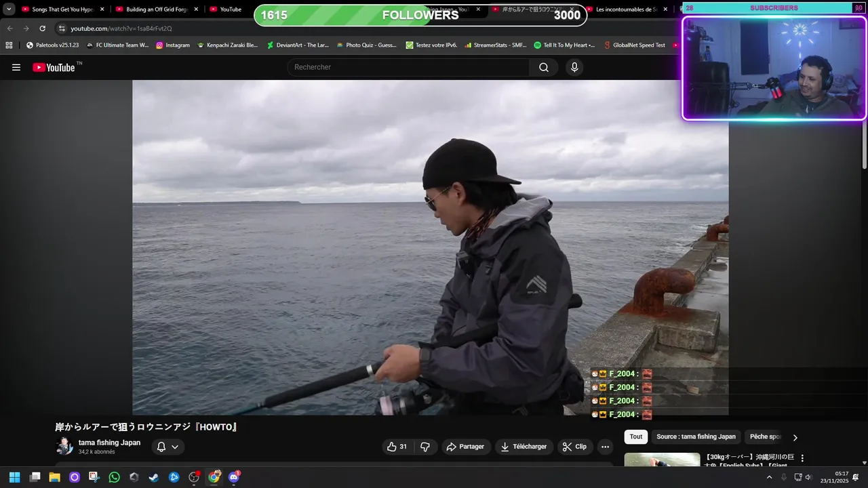Open Testez votre IPv6 bookmark
Image resolution: width=868 pixels, height=488 pixels.
pos(431,45)
